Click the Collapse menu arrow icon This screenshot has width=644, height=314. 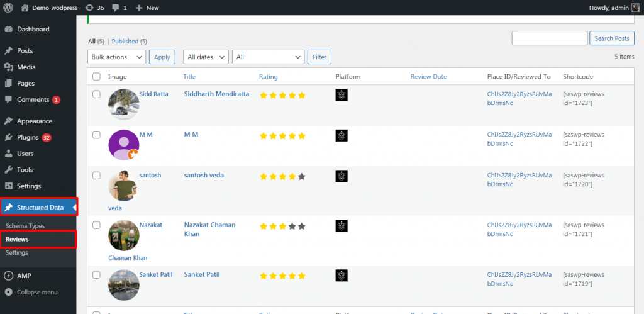(x=8, y=292)
